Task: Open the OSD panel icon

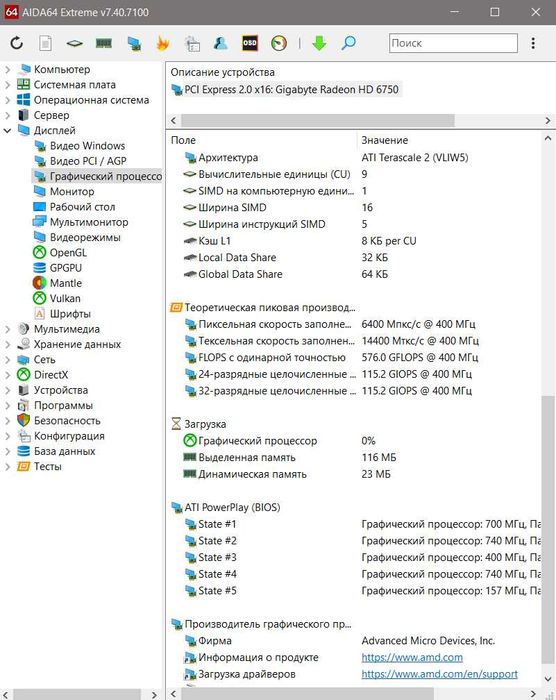Action: [250, 43]
